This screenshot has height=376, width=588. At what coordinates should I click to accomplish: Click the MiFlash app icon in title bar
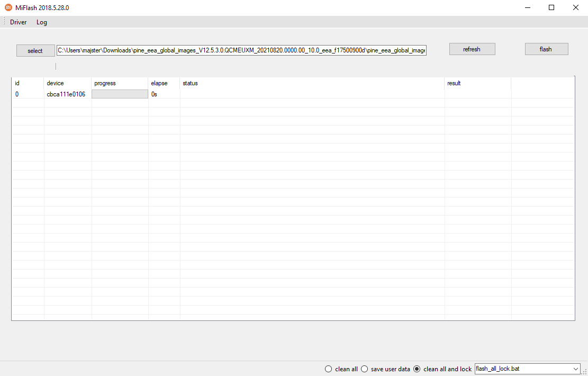tap(8, 8)
